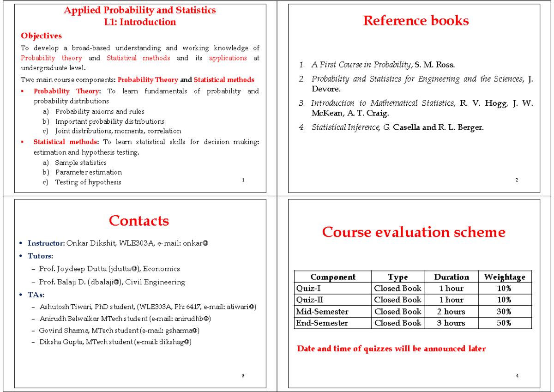Click the red 'Objectives' heading
This screenshot has width=554, height=392.
41,36
